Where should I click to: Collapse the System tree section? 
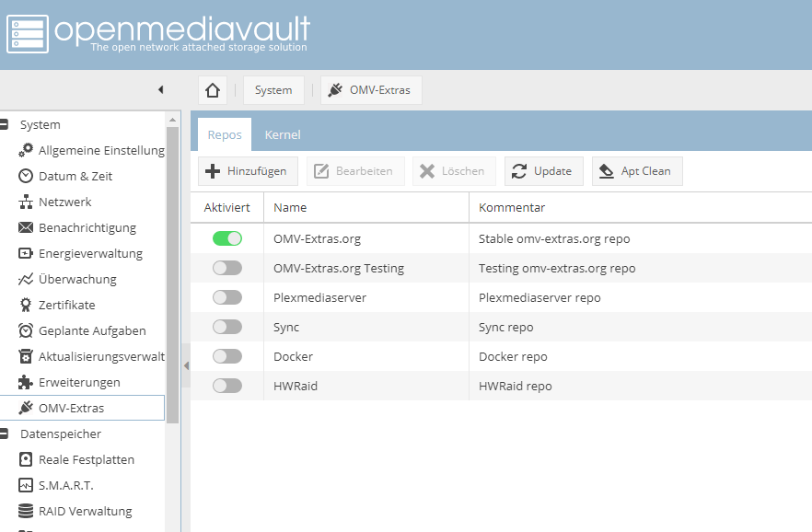pyautogui.click(x=4, y=124)
